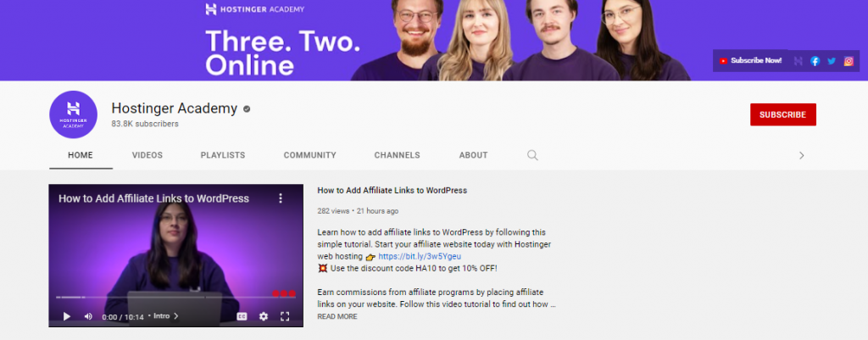Click the Three. Two. Online banner headline
868x340 pixels.
[282, 53]
